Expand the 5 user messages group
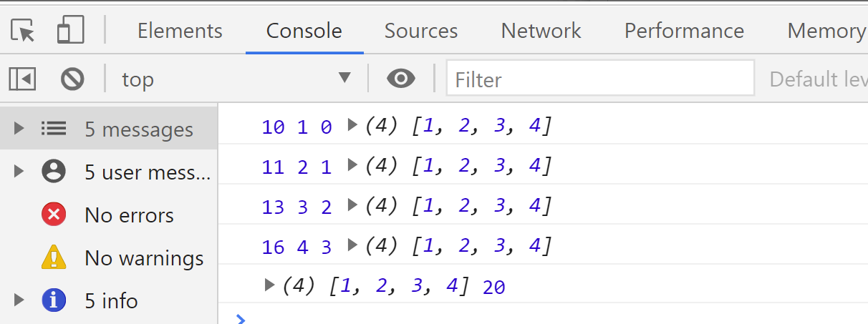868x324 pixels. click(19, 172)
